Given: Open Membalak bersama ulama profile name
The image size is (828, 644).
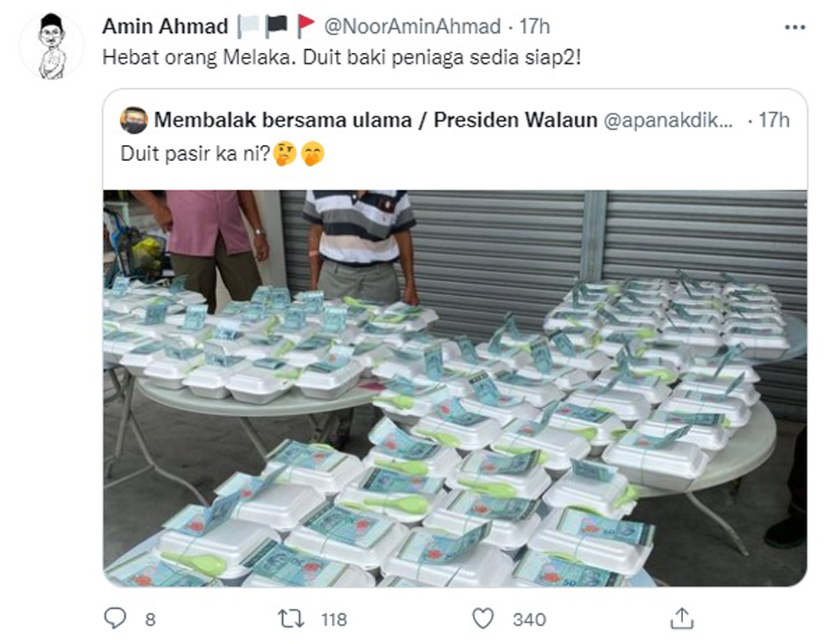Looking at the screenshot, I should (x=376, y=120).
